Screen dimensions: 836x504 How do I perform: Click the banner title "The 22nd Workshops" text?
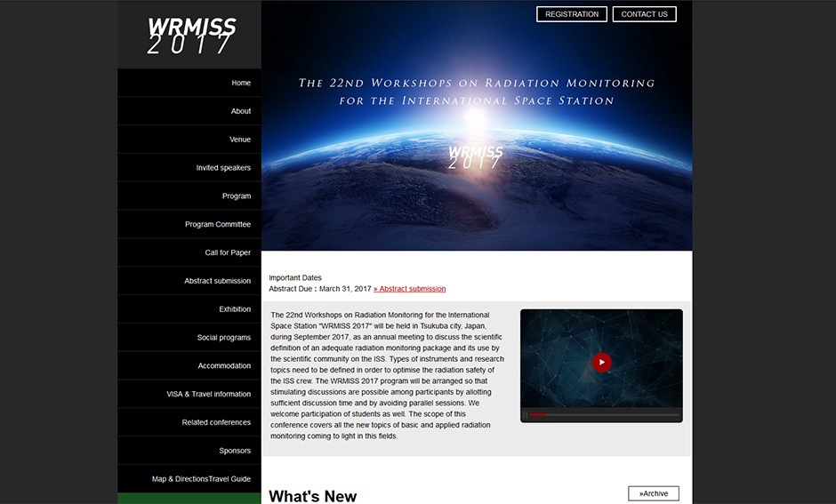[x=477, y=92]
